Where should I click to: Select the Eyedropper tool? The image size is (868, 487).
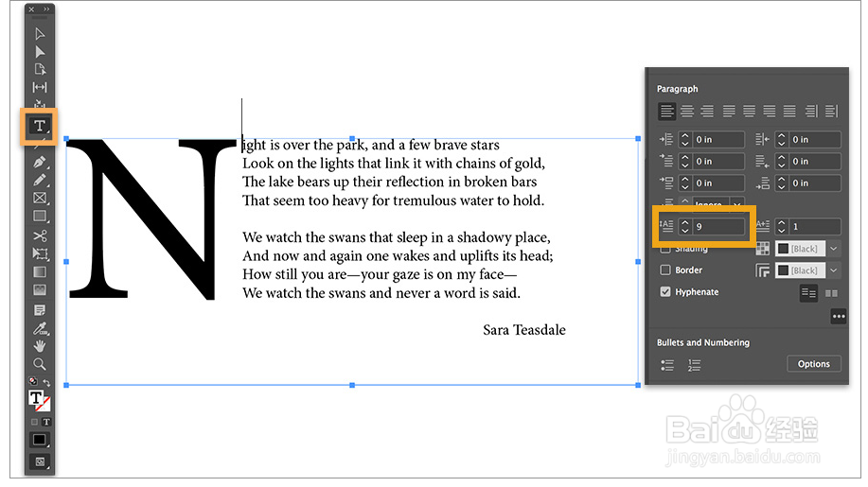coord(40,328)
